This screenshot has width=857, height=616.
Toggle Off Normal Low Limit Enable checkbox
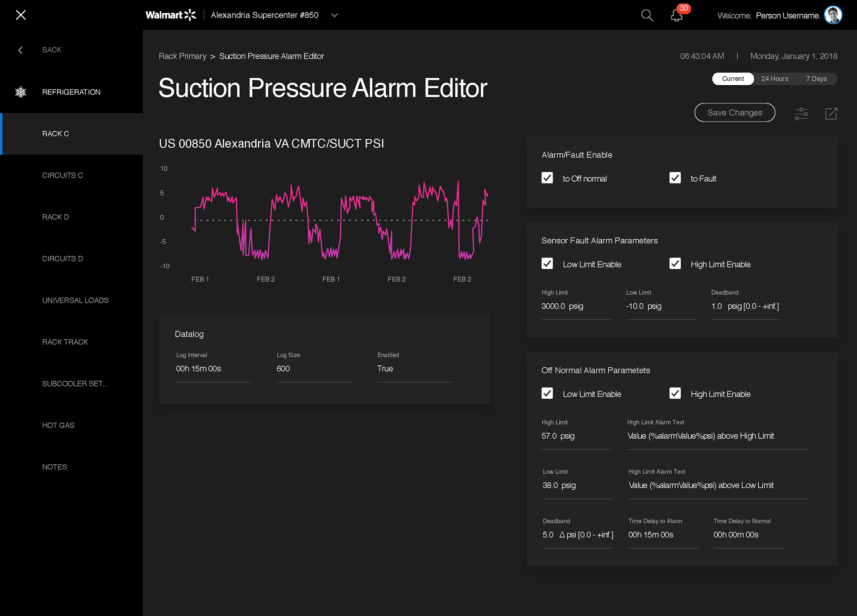click(x=547, y=393)
